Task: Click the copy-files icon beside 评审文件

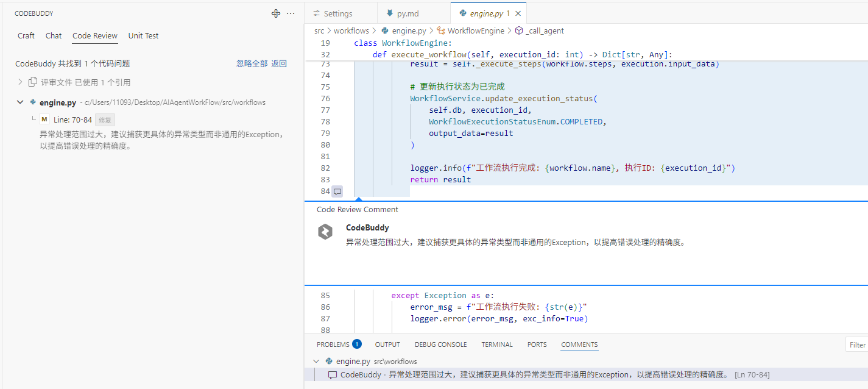Action: (x=33, y=82)
